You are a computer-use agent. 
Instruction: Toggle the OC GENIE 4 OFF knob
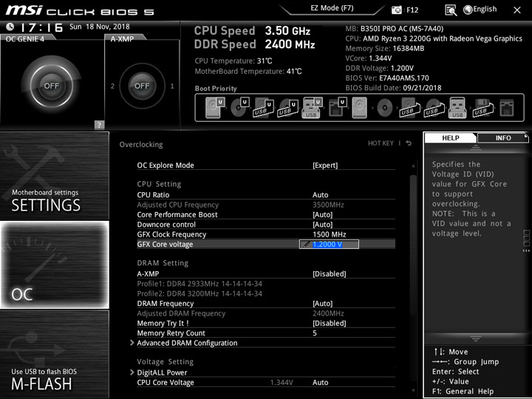52,86
